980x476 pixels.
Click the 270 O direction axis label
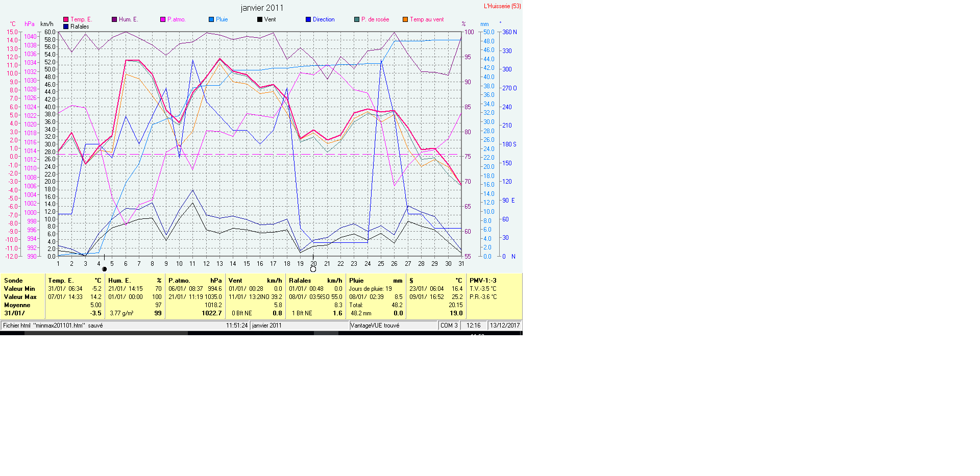pos(509,88)
